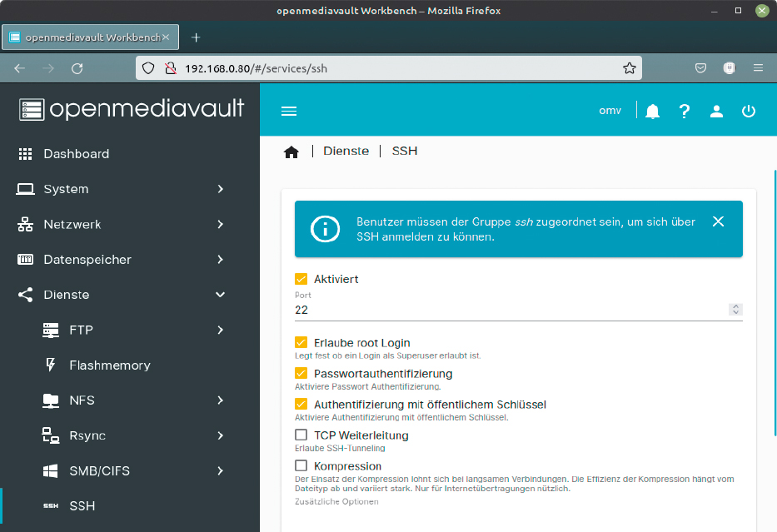Select Flashmemory in the sidebar
Viewport: 777px width, 532px height.
pos(130,365)
